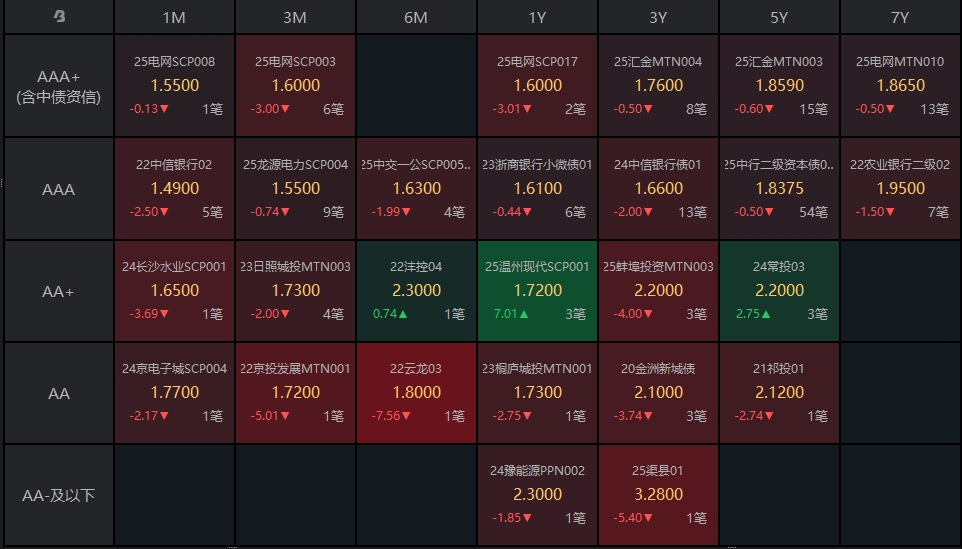Open the 25电网SCP008 bond cell
The width and height of the screenshot is (962, 549).
coord(175,86)
